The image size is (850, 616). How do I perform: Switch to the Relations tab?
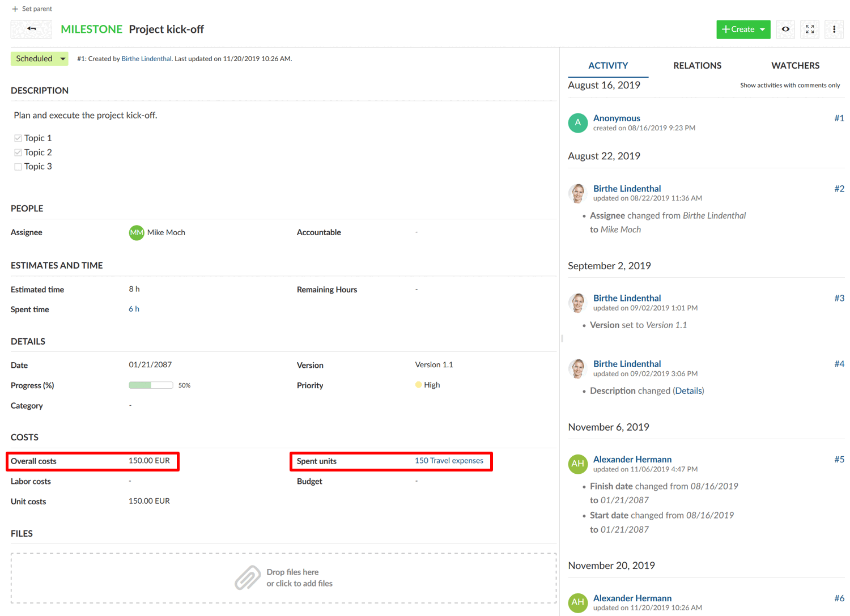pyautogui.click(x=697, y=65)
